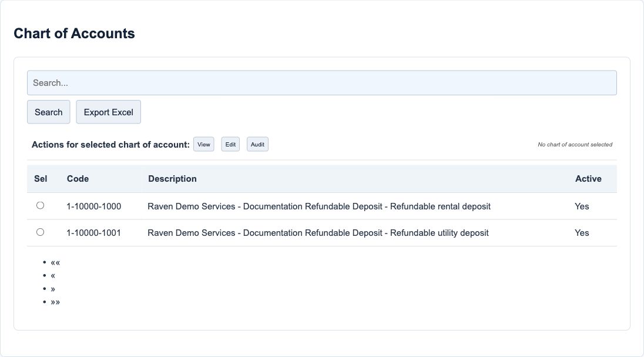Viewport: 644px width, 357px height.
Task: Click the Code column header
Action: pyautogui.click(x=78, y=179)
